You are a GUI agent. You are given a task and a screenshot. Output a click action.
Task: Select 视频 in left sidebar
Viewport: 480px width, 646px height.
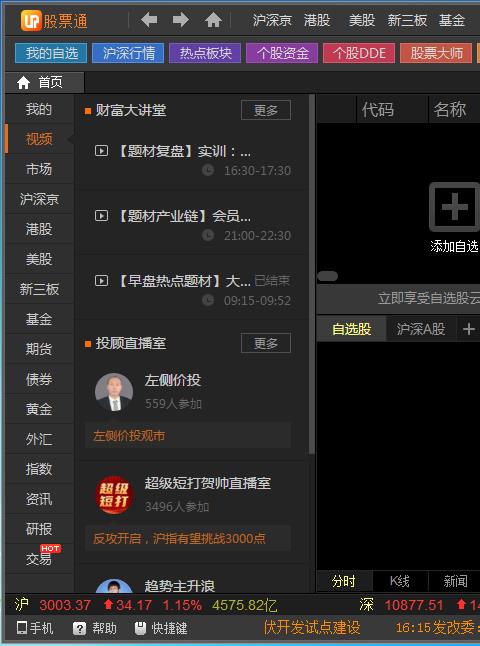click(x=39, y=139)
